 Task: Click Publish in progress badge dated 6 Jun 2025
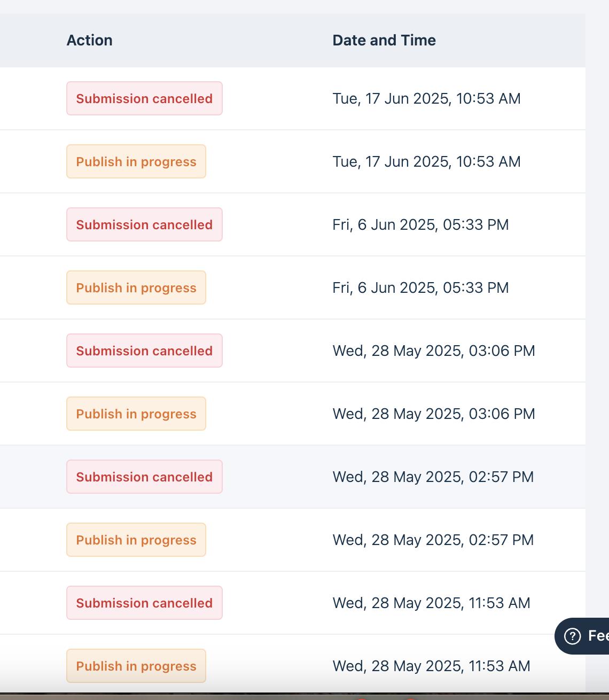coord(136,288)
